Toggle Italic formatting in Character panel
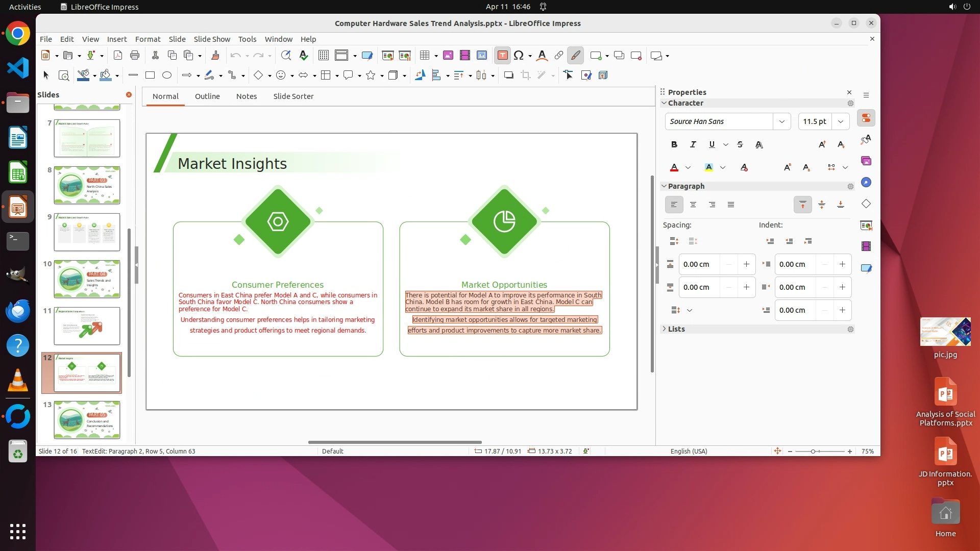Viewport: 980px width, 551px height. pyautogui.click(x=693, y=145)
